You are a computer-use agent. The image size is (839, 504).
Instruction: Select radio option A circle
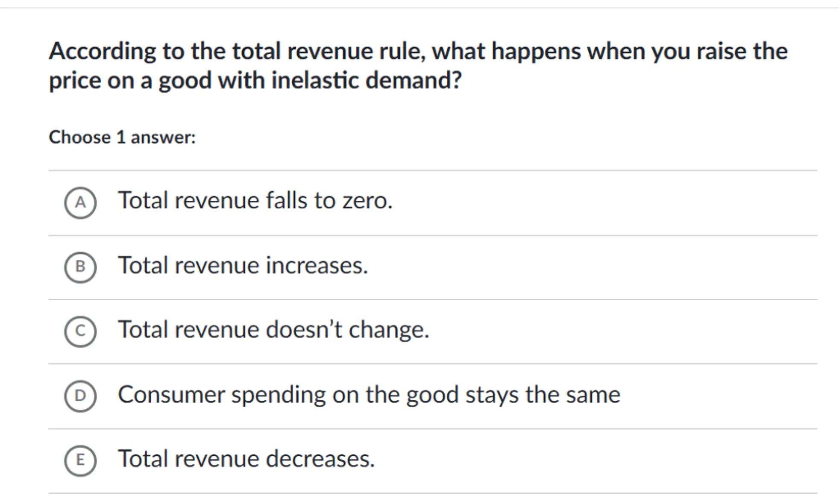click(x=80, y=202)
